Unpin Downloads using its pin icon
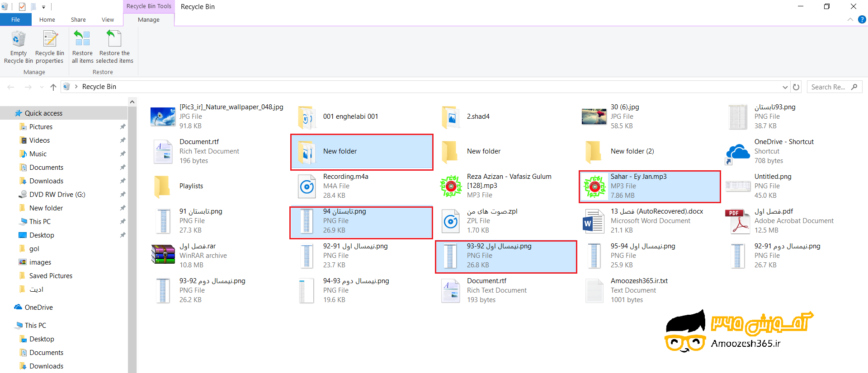 pos(123,181)
